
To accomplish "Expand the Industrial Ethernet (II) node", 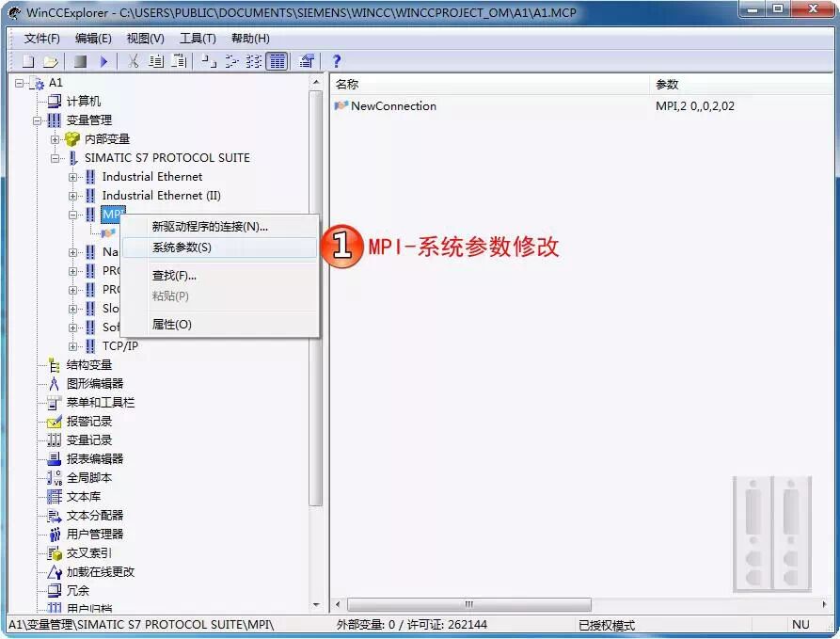I will 72,196.
